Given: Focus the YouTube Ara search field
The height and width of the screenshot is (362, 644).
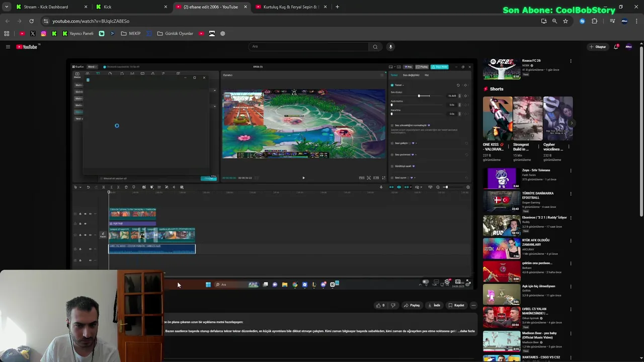Looking at the screenshot, I should click(x=308, y=47).
